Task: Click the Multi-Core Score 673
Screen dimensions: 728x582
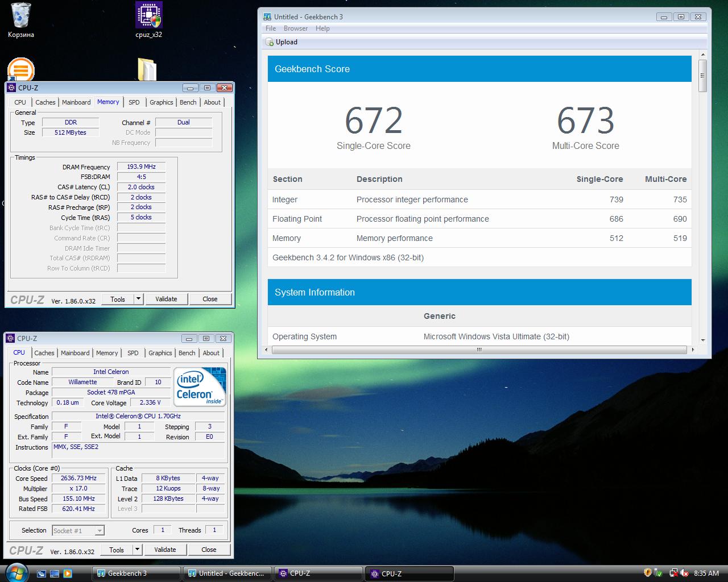Action: tap(586, 120)
